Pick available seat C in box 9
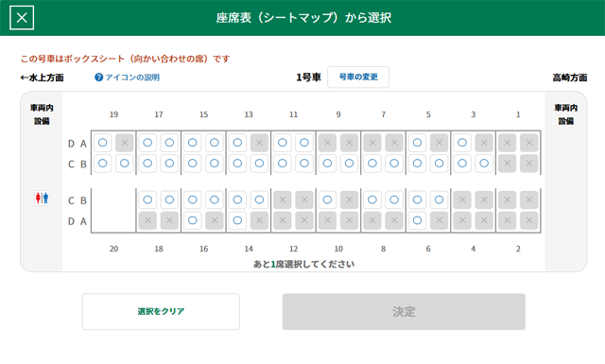 (x=327, y=164)
